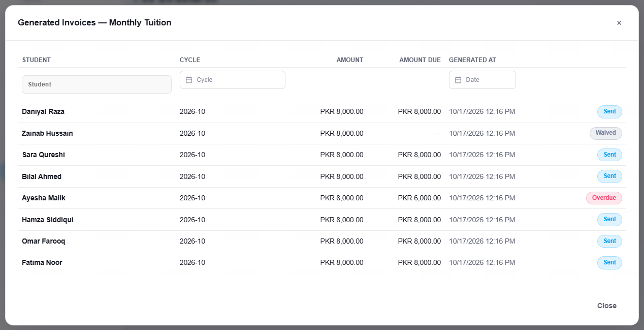Click the 2026-10 cycle in Fatima Noor's row

(x=192, y=262)
